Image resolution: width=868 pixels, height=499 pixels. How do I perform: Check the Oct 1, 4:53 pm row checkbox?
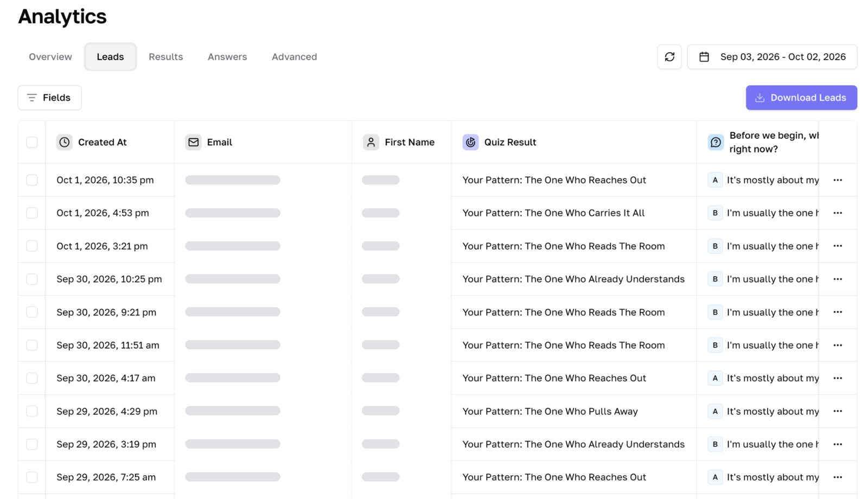click(32, 213)
